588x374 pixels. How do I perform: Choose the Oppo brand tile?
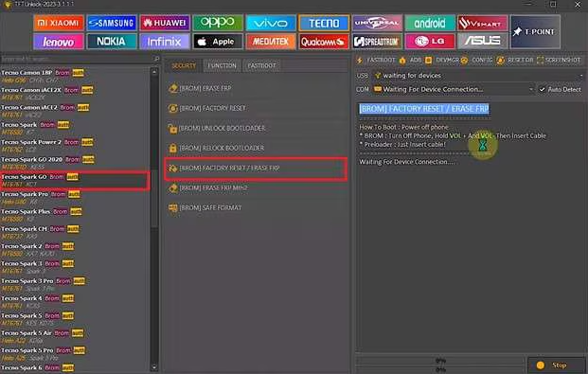[x=218, y=23]
